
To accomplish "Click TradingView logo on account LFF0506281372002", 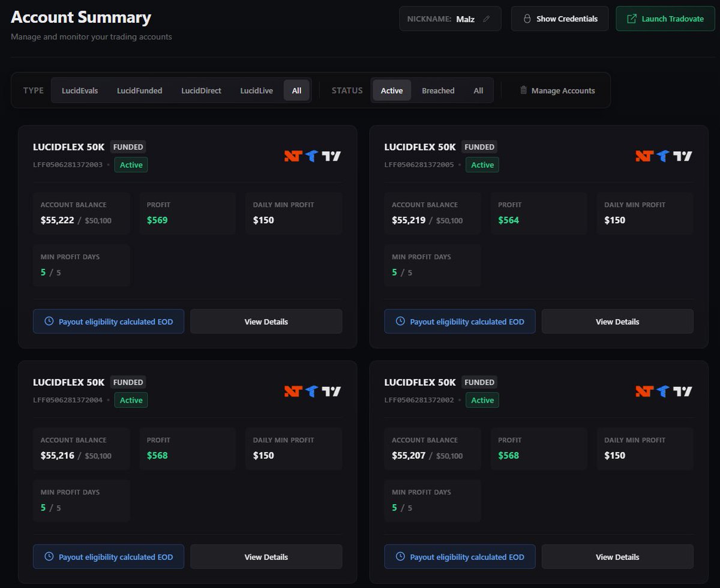I will [683, 391].
